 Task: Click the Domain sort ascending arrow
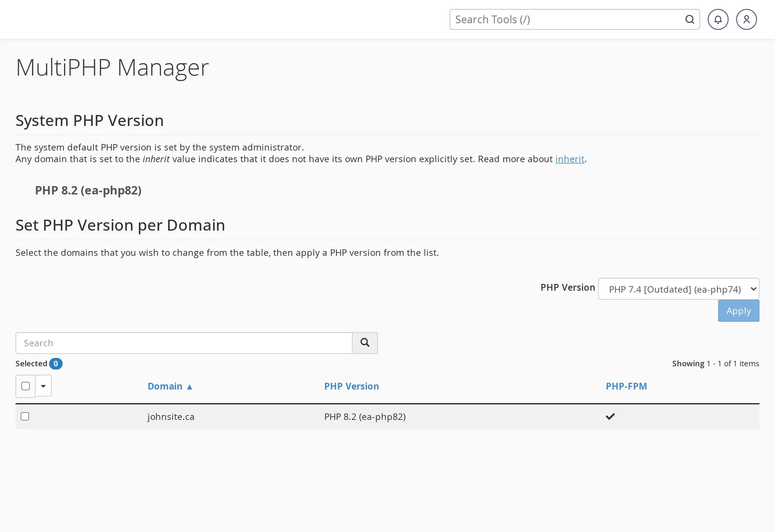[189, 387]
